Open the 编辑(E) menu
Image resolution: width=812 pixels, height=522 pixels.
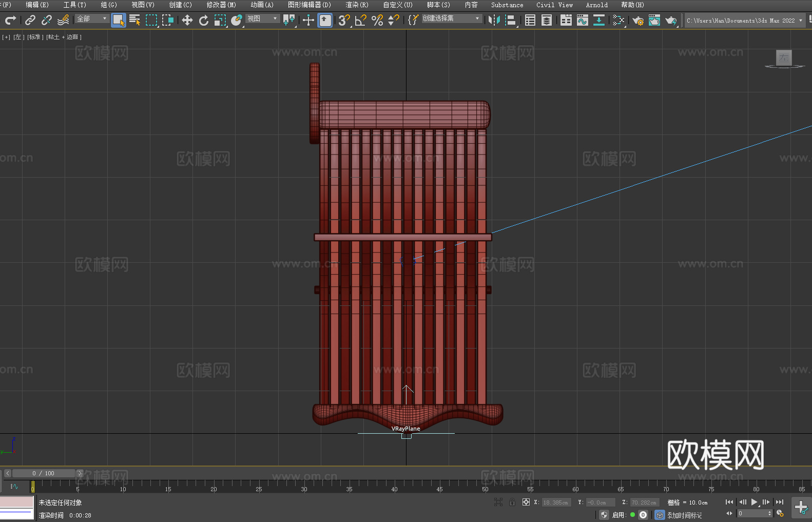coord(37,5)
